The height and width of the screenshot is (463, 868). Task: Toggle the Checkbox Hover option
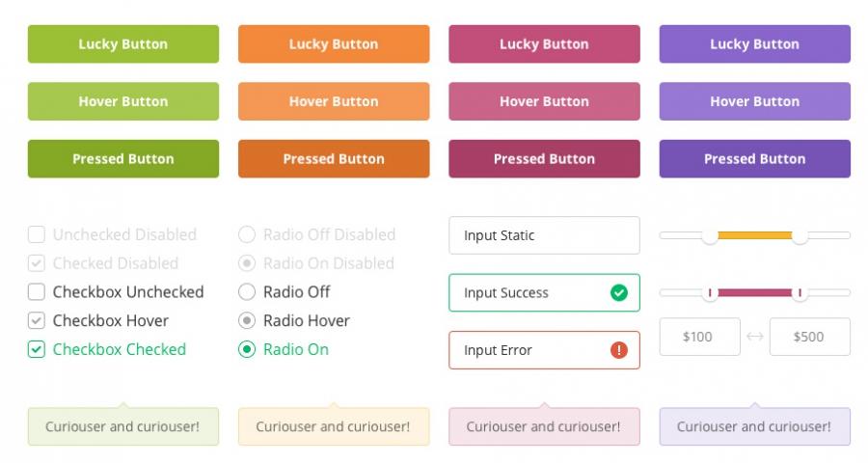tap(37, 321)
